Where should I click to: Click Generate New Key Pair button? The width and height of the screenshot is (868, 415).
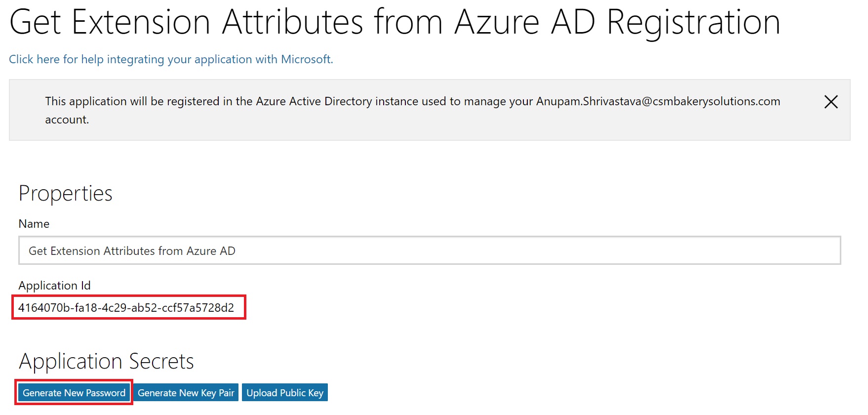(x=186, y=393)
